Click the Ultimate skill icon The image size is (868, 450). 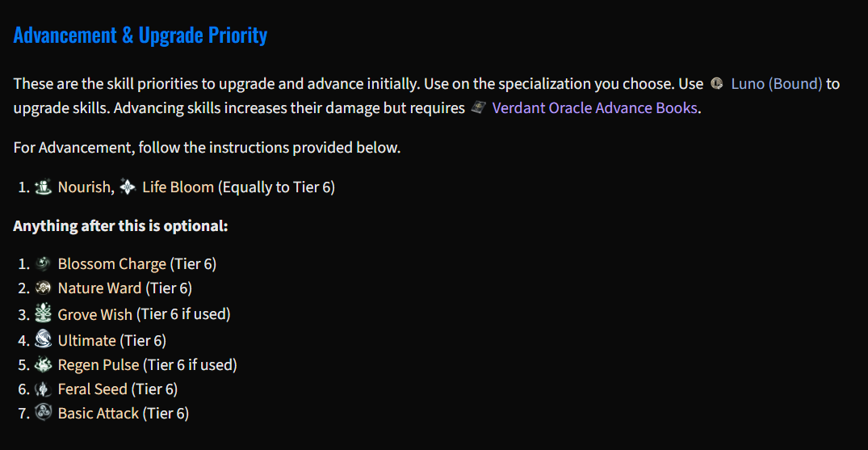click(x=43, y=339)
